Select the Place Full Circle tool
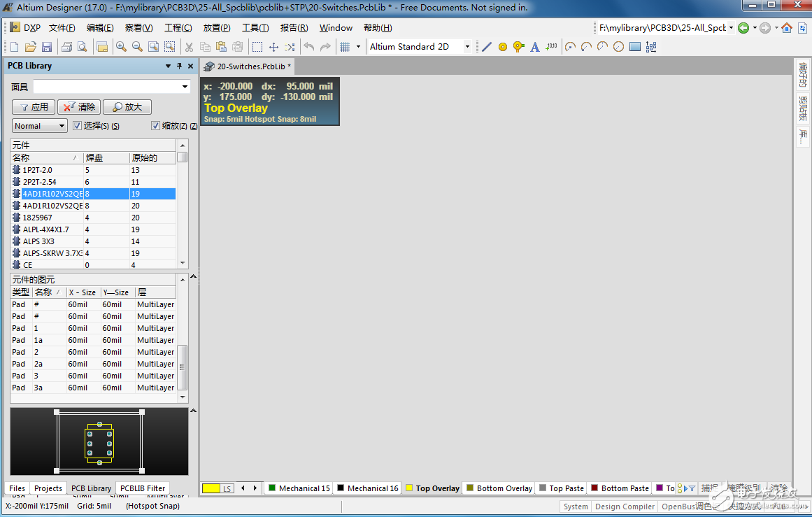Screen dimensions: 812x517 618,47
